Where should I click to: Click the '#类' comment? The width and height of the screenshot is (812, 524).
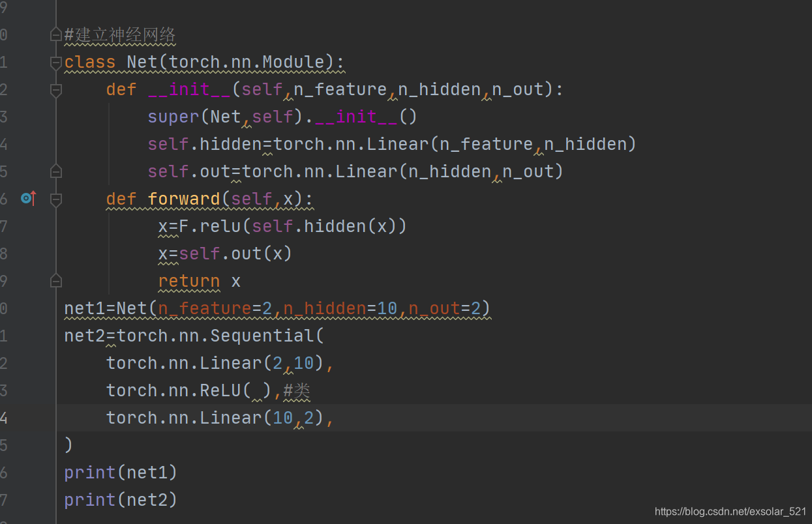[x=297, y=390]
